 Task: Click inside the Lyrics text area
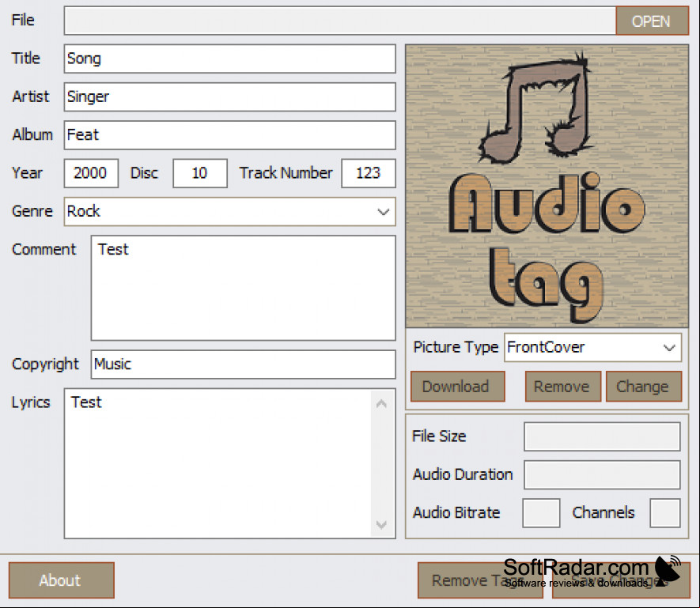[x=218, y=463]
